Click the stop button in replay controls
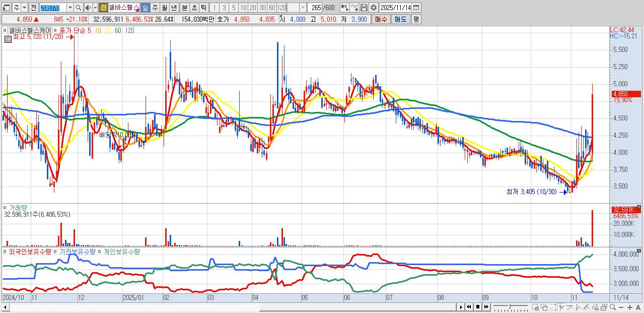Viewport: 644px width, 313px height. click(478, 307)
